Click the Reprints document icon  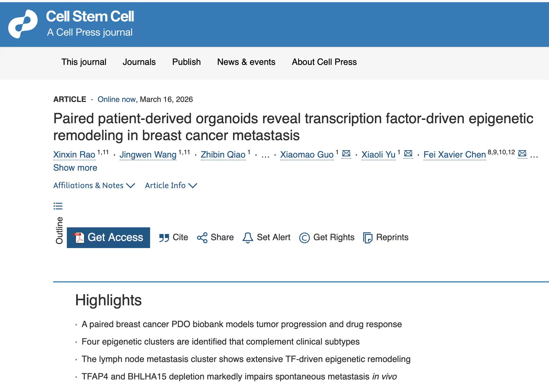coord(368,238)
